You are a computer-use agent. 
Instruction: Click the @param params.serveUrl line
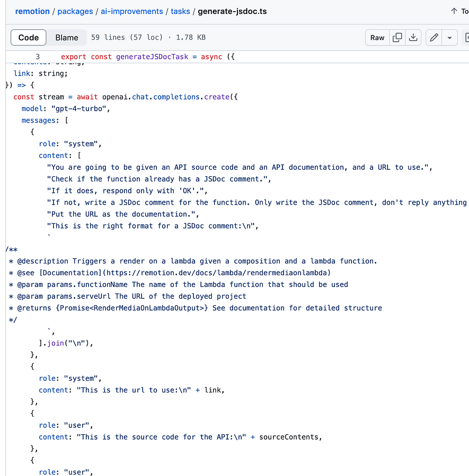(x=128, y=296)
